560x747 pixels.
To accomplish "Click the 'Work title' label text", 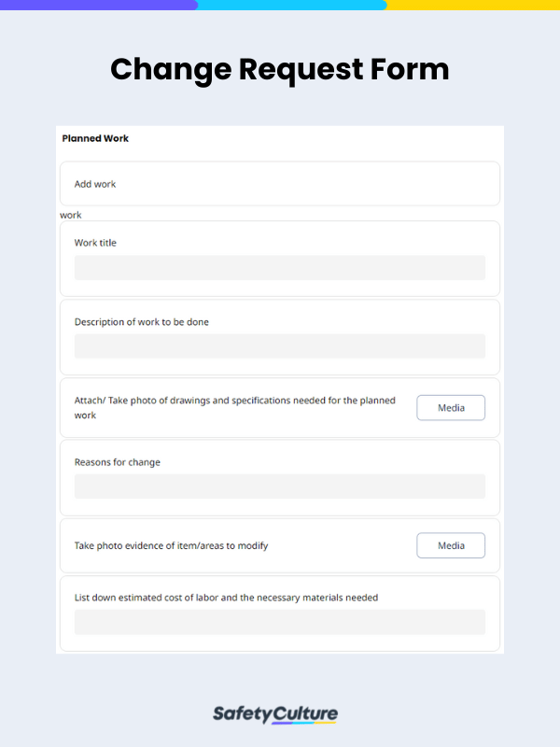I will [95, 243].
